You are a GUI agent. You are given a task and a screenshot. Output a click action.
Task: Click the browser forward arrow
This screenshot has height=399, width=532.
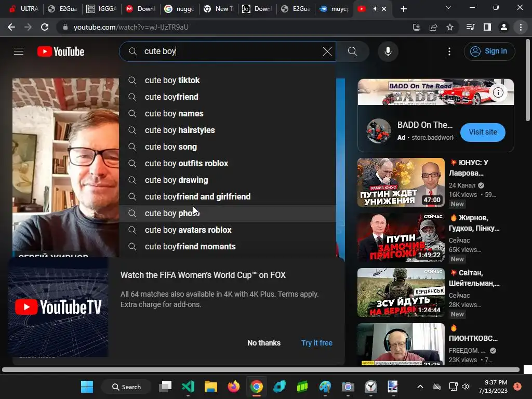[28, 27]
